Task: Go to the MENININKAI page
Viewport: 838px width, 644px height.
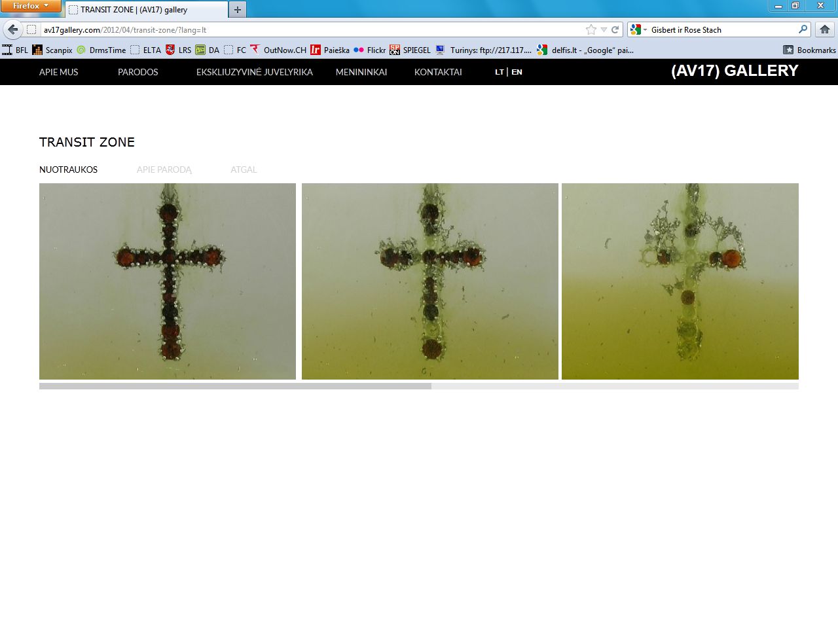Action: click(361, 72)
